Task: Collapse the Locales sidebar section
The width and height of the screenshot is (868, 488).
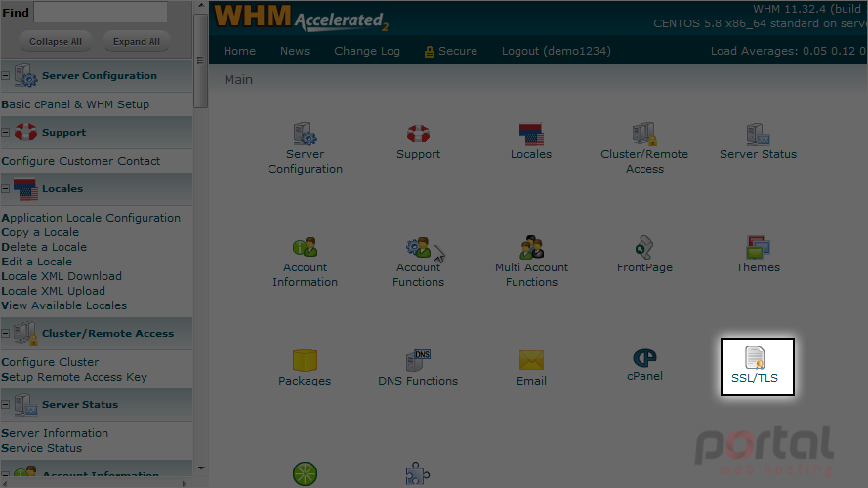Action: (x=6, y=188)
